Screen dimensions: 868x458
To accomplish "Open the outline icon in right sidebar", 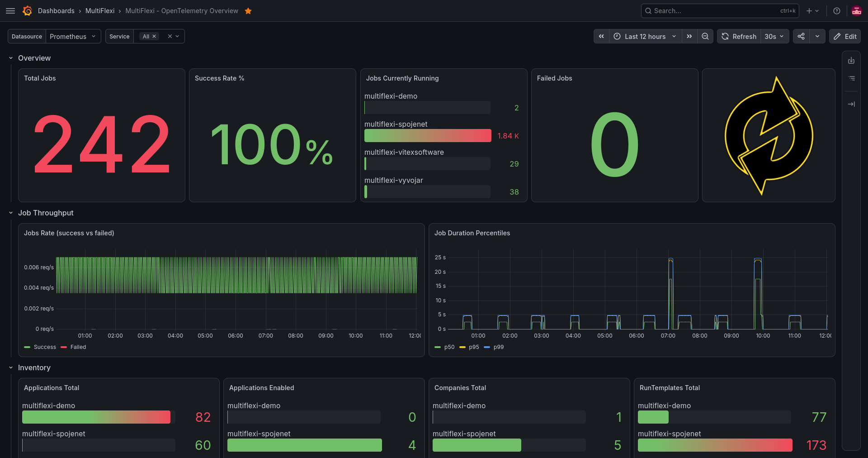I will 851,78.
